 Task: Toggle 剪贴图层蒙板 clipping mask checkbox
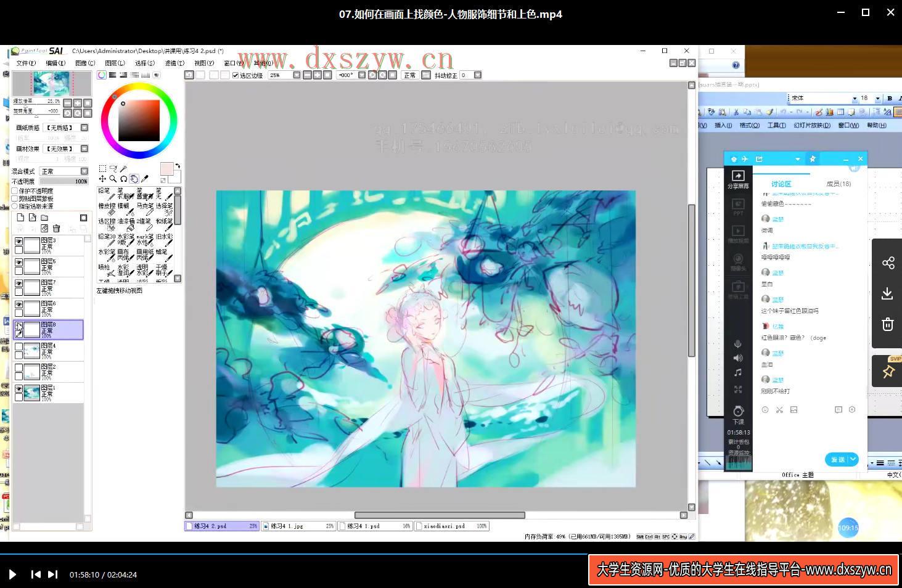15,198
